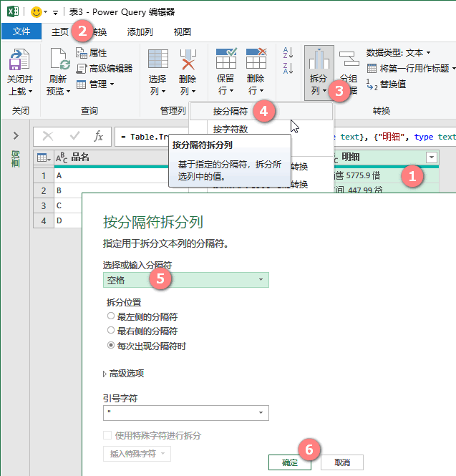Switch to the 视图 ribbon tab
This screenshot has height=476, width=456.
(182, 31)
